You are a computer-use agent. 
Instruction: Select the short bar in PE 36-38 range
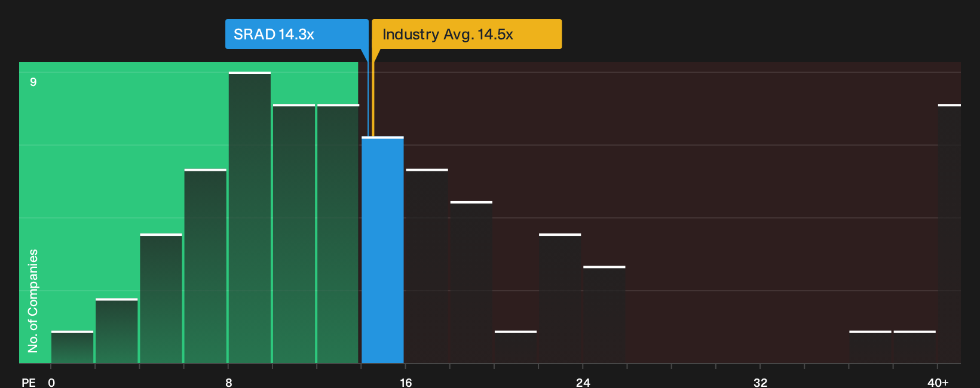click(870, 347)
